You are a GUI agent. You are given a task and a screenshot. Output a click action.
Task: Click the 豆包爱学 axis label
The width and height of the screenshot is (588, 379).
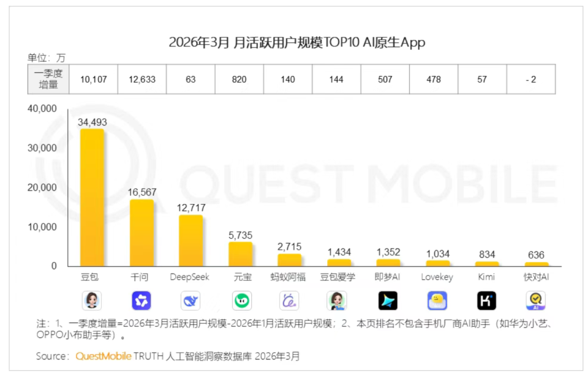pos(337,277)
